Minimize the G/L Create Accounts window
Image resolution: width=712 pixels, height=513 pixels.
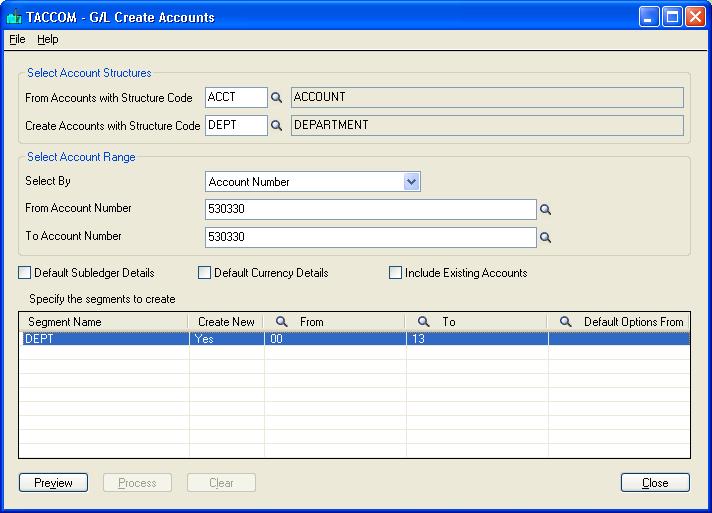[x=648, y=17]
